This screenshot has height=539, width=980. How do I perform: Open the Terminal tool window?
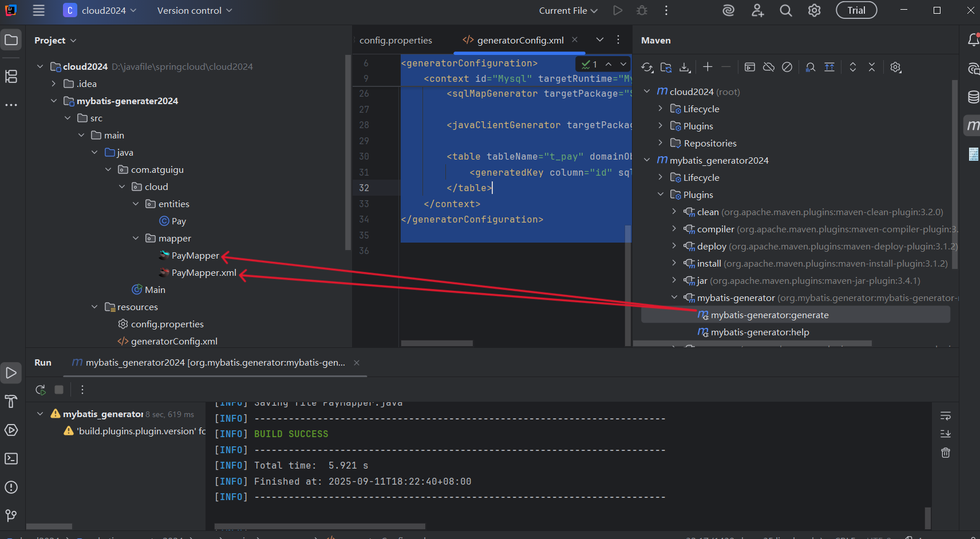[x=11, y=458]
